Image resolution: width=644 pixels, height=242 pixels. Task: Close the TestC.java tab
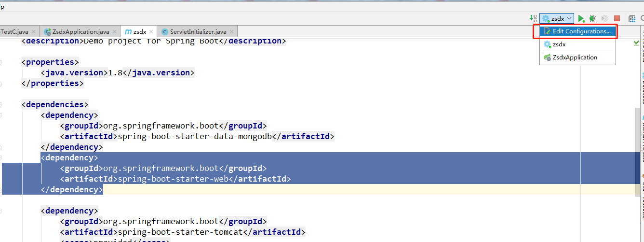(x=34, y=31)
